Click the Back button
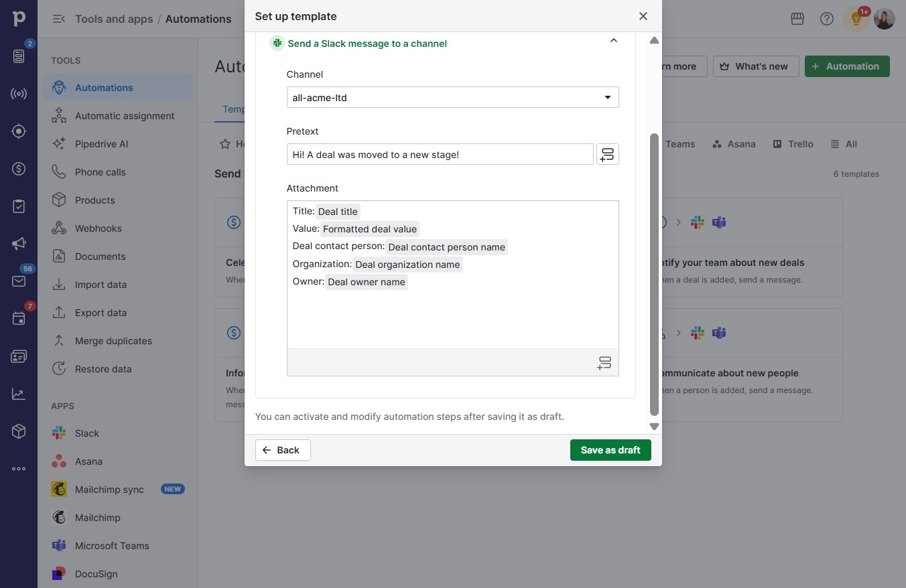This screenshot has width=906, height=588. tap(283, 450)
